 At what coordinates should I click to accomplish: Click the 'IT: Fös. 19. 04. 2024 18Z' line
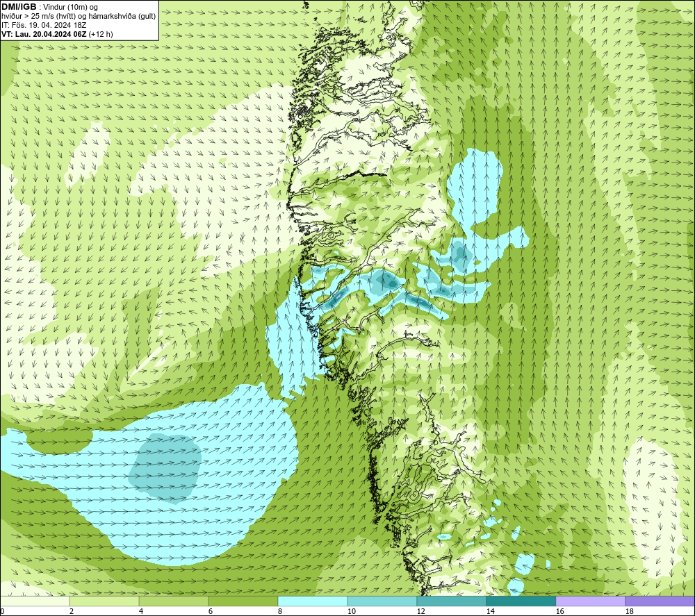click(x=44, y=25)
